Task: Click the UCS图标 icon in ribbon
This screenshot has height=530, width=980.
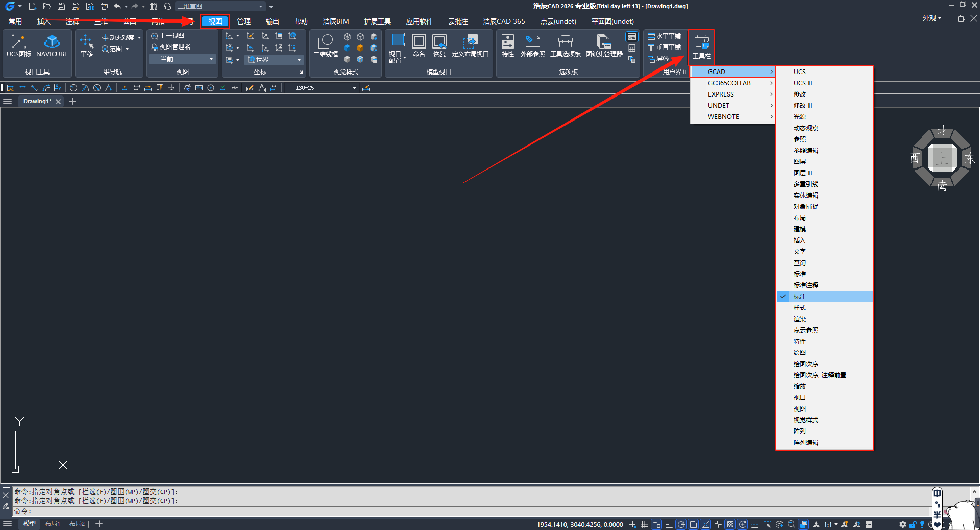Action: coord(18,45)
